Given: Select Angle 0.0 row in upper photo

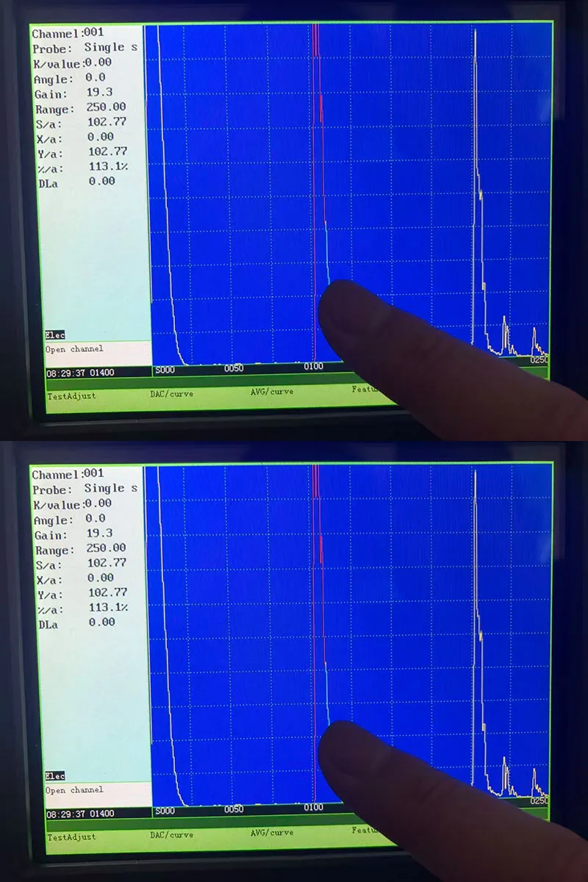Looking at the screenshot, I should pos(71,78).
